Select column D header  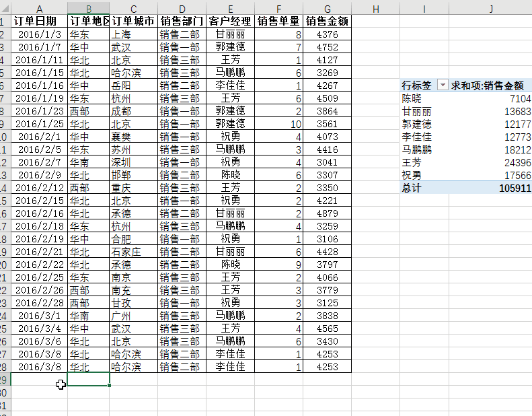pyautogui.click(x=182, y=9)
